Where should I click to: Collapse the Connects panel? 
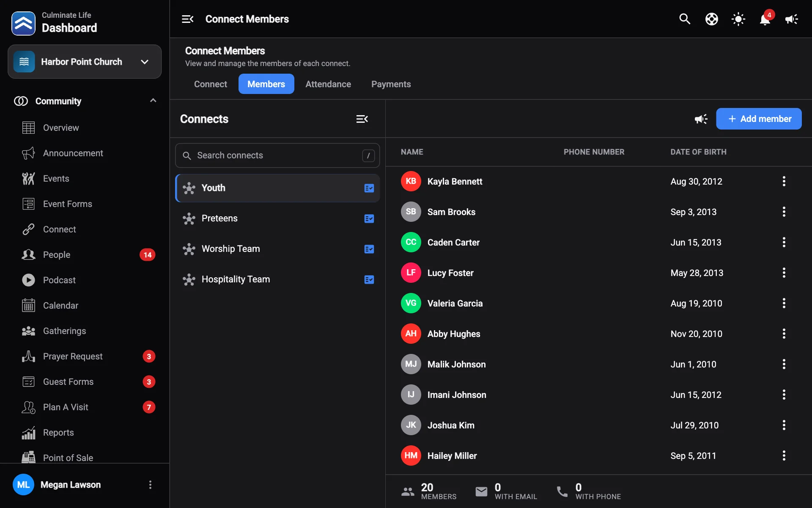(362, 119)
